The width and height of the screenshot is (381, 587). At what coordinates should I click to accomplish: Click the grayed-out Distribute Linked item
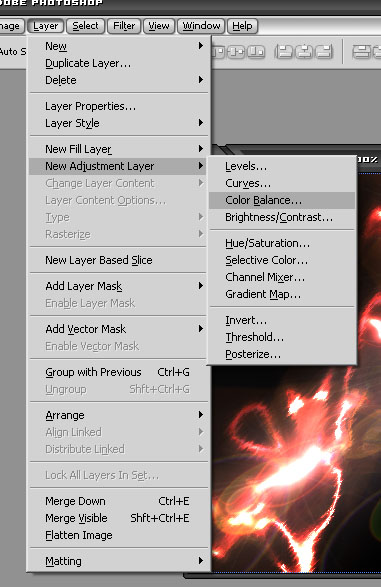pyautogui.click(x=118, y=449)
